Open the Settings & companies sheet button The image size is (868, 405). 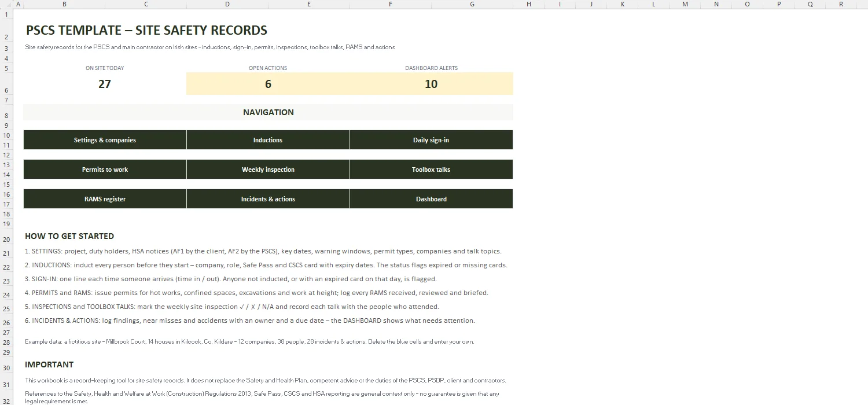(105, 140)
